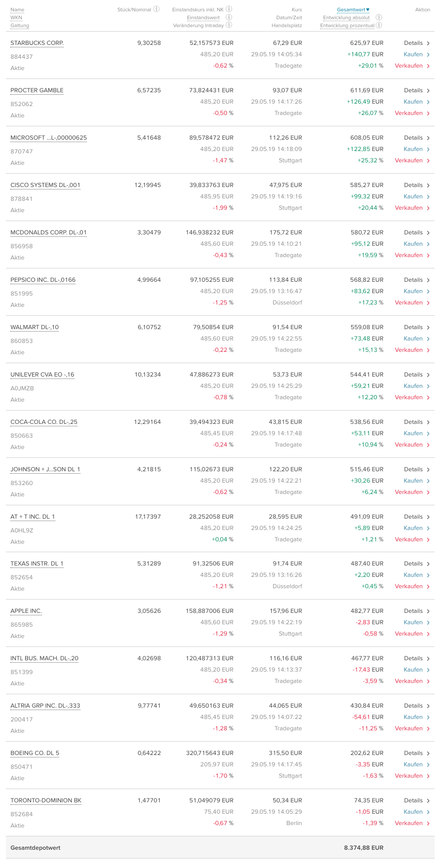The width and height of the screenshot is (442, 868).
Task: Open the Toronto-Dominion BK stock link
Action: click(46, 800)
